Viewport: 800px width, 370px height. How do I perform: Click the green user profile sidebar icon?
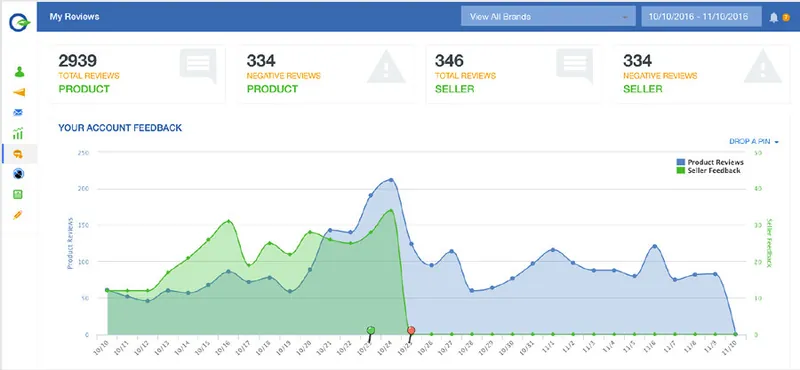pos(19,72)
